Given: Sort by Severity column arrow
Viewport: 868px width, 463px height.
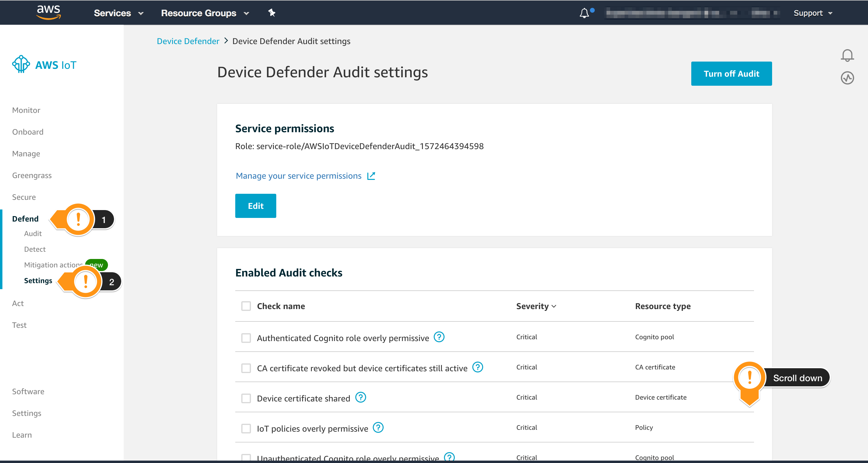Looking at the screenshot, I should click(x=554, y=306).
